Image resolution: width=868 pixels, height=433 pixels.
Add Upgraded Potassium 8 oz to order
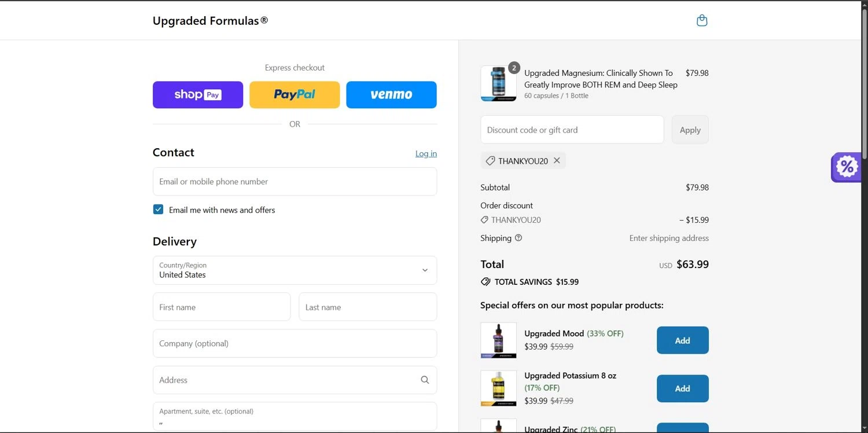point(682,388)
